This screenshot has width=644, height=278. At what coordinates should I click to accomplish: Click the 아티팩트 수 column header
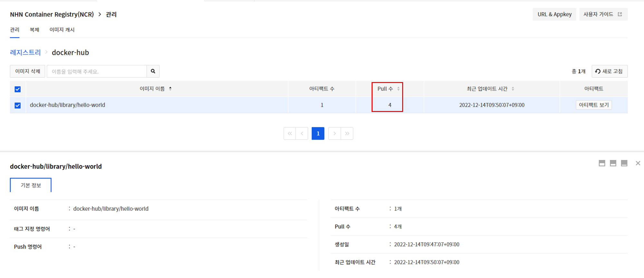pyautogui.click(x=322, y=89)
